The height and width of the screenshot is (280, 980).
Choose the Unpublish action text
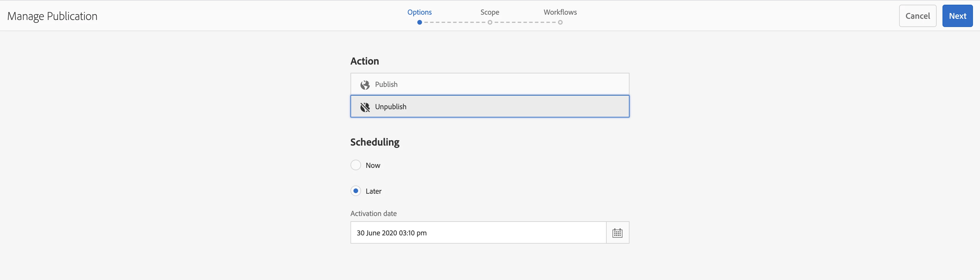point(390,107)
